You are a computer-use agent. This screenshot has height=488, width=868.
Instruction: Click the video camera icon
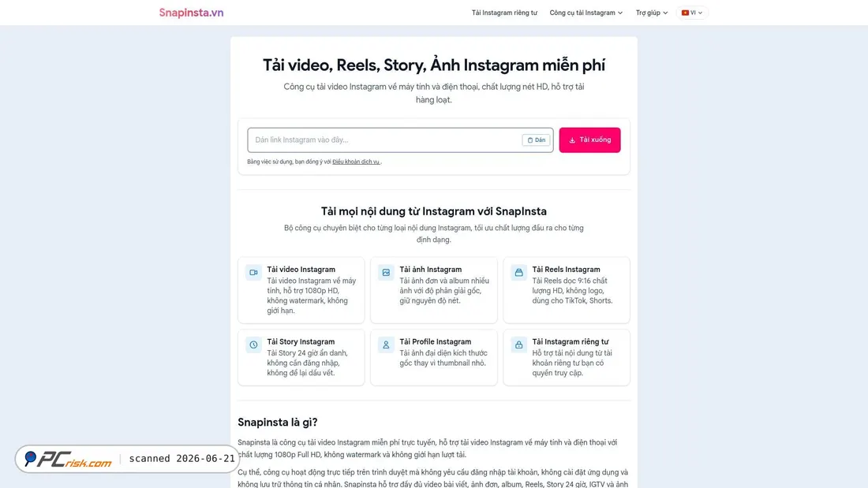point(253,272)
